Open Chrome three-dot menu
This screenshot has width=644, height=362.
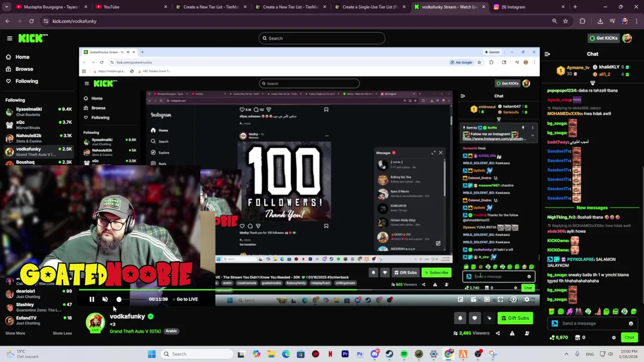pyautogui.click(x=636, y=21)
